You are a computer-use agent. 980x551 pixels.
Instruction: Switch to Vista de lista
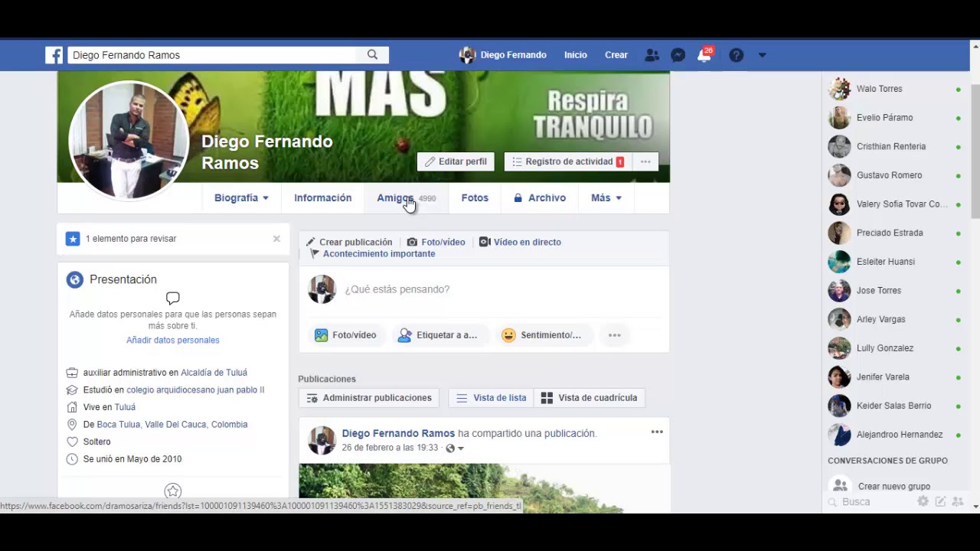pyautogui.click(x=492, y=398)
